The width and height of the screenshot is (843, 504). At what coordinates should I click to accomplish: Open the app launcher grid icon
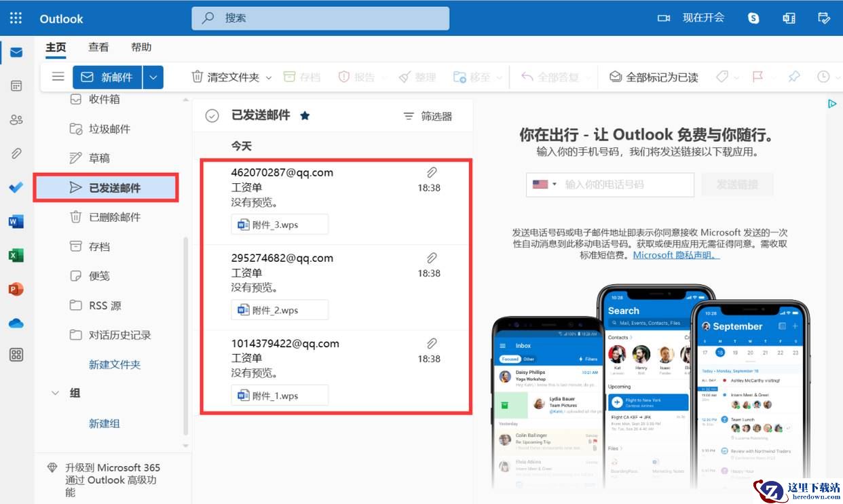16,18
